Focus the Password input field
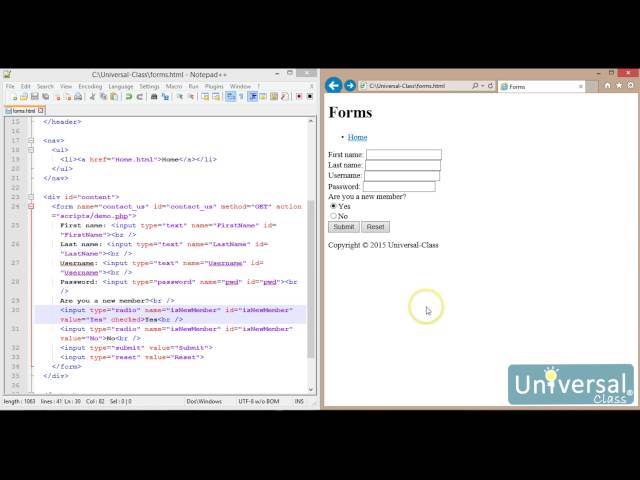The image size is (640, 480). tap(399, 187)
